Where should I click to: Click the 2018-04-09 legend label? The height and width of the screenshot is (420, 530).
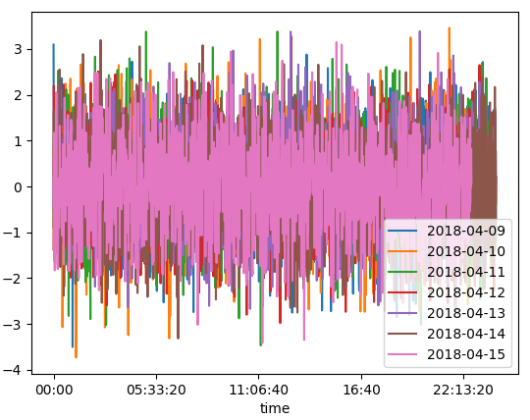click(x=466, y=231)
